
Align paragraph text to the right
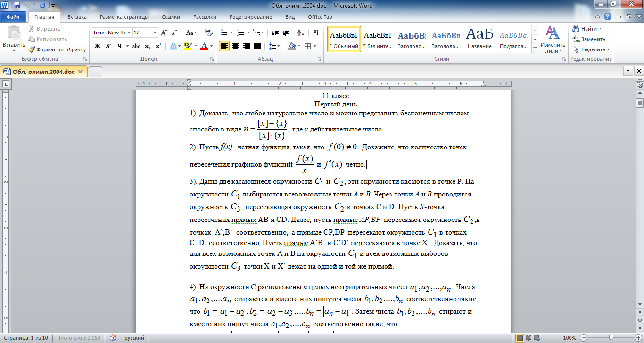pyautogui.click(x=246, y=46)
